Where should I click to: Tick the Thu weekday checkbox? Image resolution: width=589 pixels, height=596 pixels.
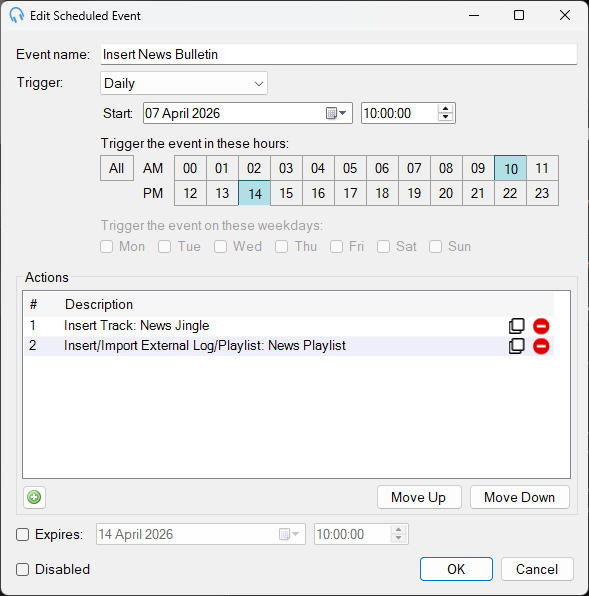click(282, 246)
